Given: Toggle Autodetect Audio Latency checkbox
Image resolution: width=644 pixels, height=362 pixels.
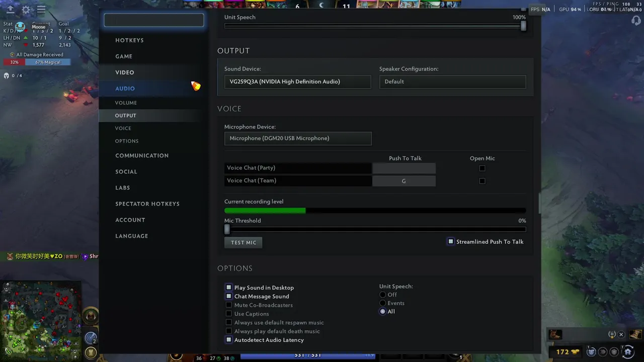Looking at the screenshot, I should [x=228, y=340].
